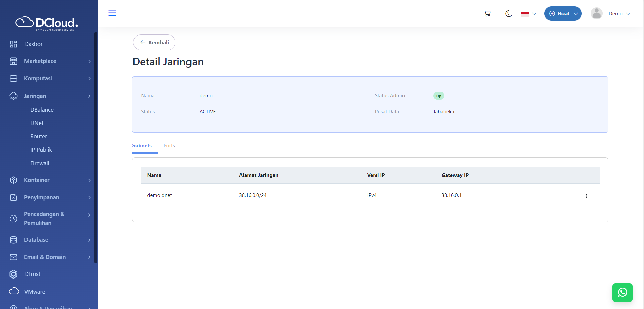Open the shopping cart icon
The height and width of the screenshot is (309, 644).
pyautogui.click(x=487, y=14)
